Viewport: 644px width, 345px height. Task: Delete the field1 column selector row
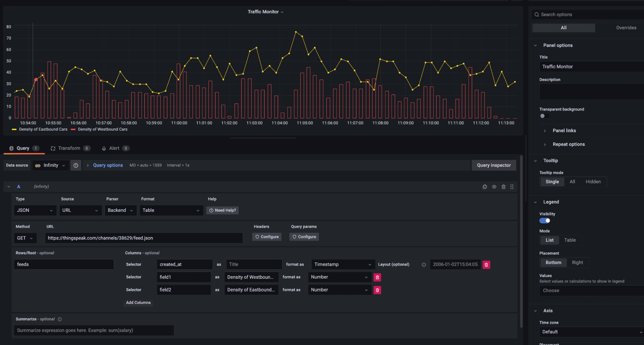click(377, 277)
